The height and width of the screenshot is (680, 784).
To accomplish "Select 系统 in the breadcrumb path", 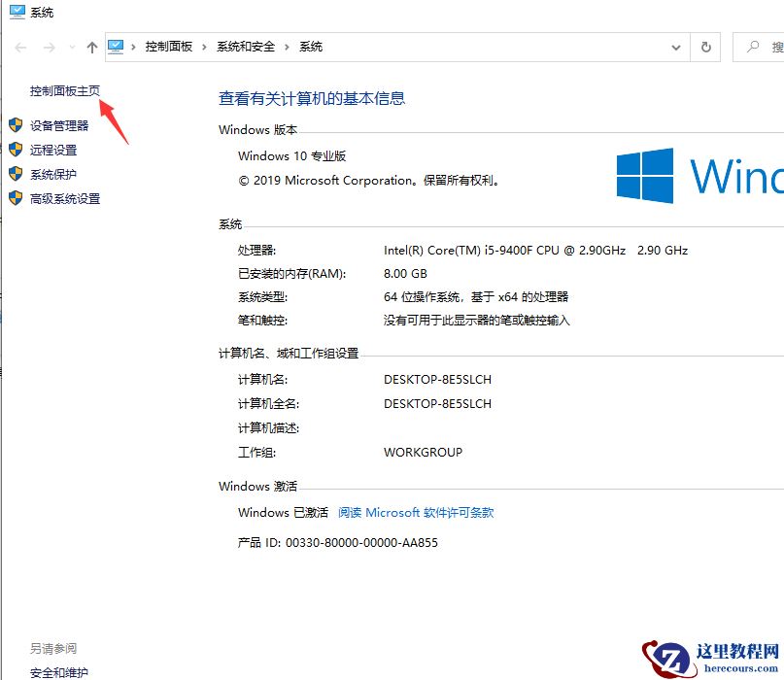I will point(309,46).
